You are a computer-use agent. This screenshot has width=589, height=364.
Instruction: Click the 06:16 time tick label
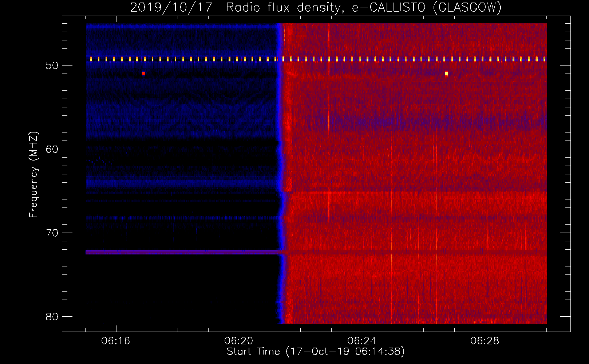tap(116, 341)
